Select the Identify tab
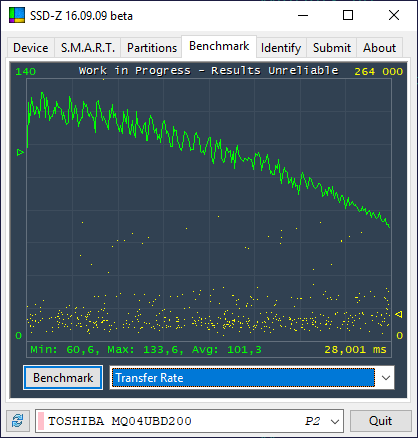Viewport: 418px width, 438px height. coord(281,48)
